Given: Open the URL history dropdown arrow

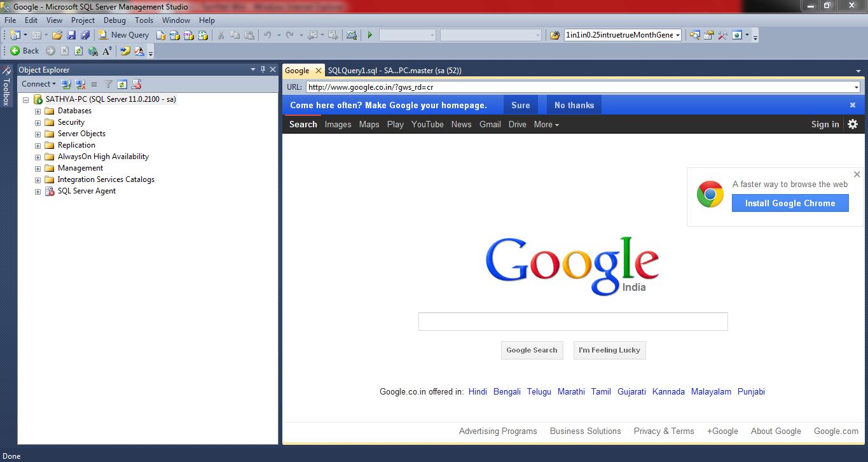Looking at the screenshot, I should click(x=857, y=87).
